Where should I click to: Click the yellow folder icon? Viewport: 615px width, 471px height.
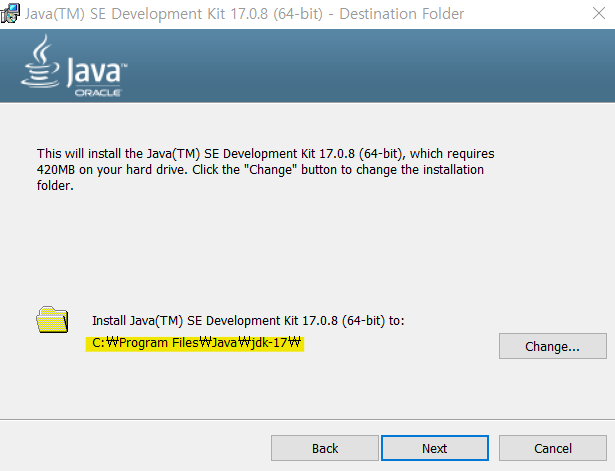(52, 320)
